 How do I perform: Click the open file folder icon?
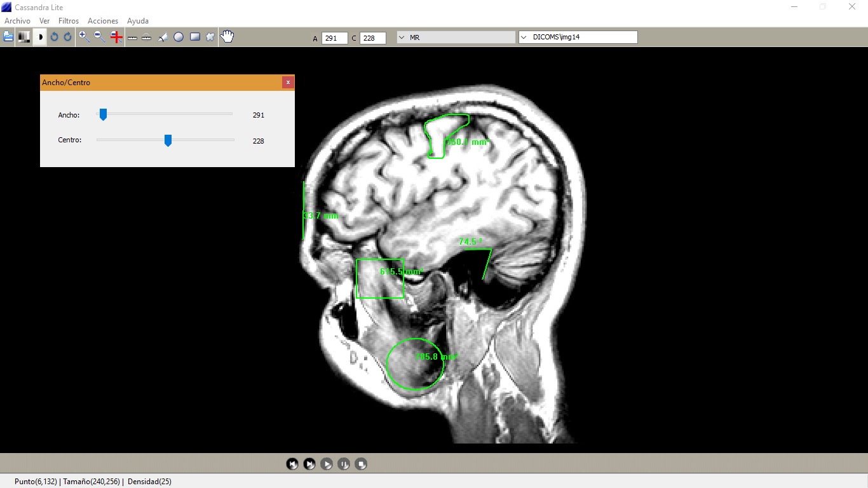(8, 37)
